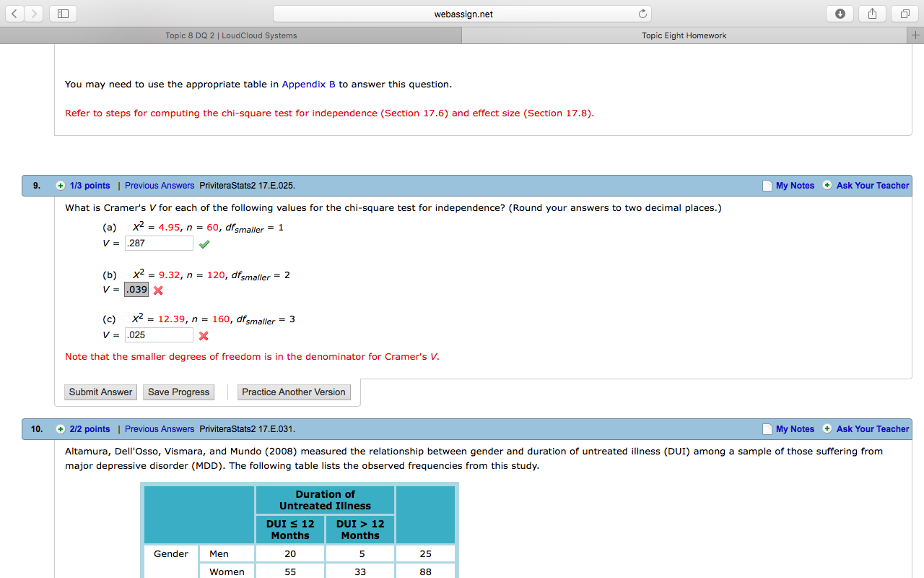
Task: Switch to the Topic Eight Homework tab
Action: click(x=684, y=35)
